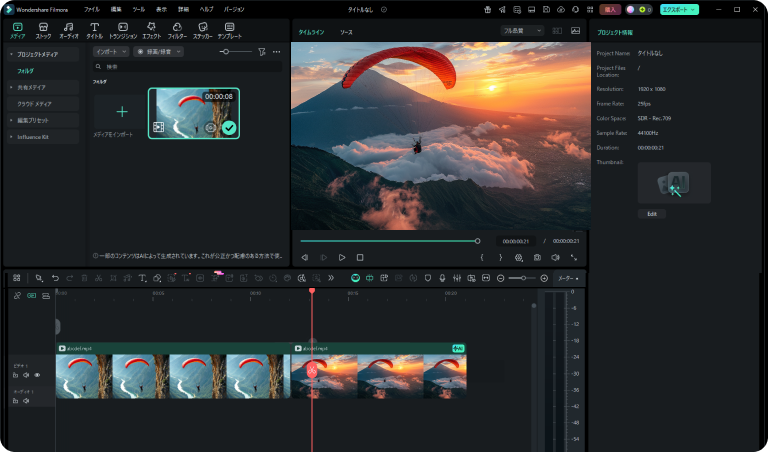Screen dimensions: 768x452
Task: Collapse the プロジェクトメディア tree section
Action: (11, 54)
